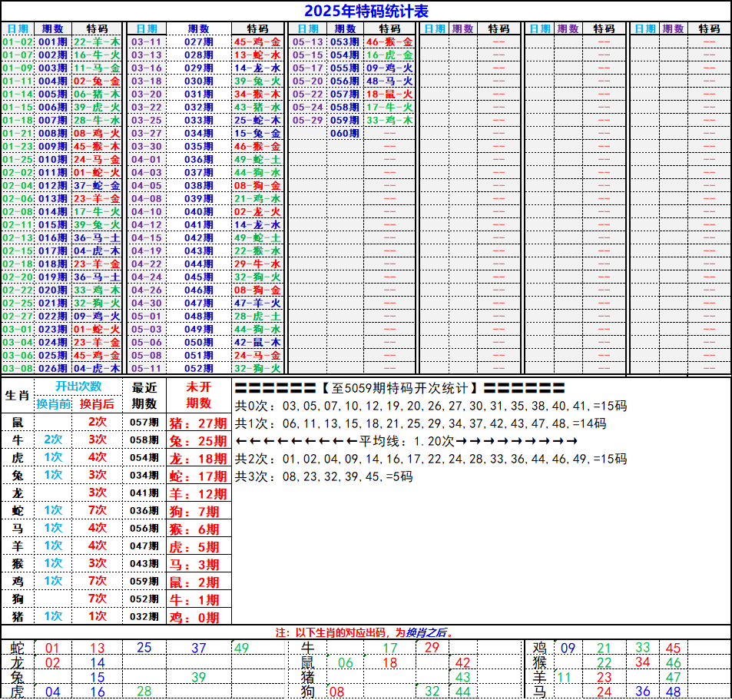
Task: Click number 08 in the 狗 row
Action: (x=336, y=692)
